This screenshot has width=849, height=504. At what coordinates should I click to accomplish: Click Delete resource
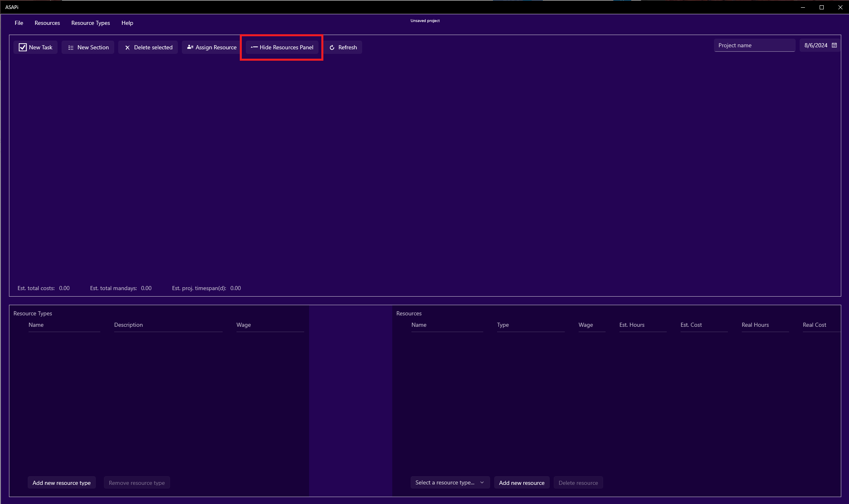coord(578,482)
